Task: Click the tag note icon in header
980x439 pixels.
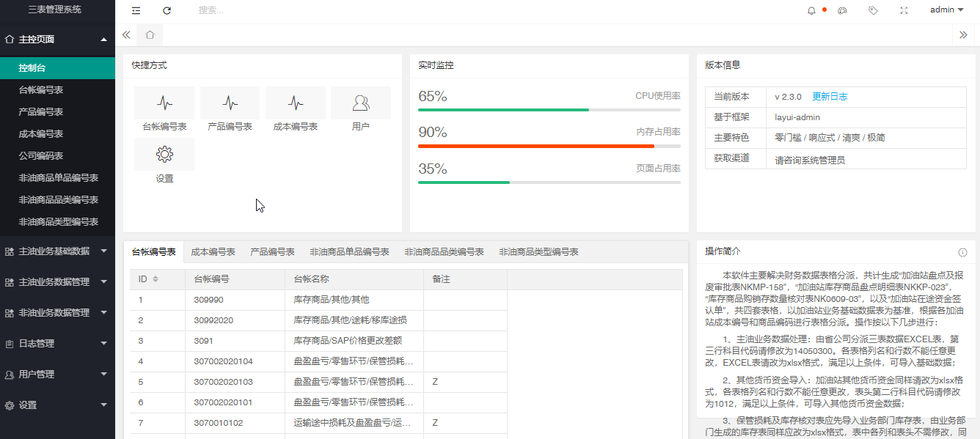Action: [x=873, y=10]
